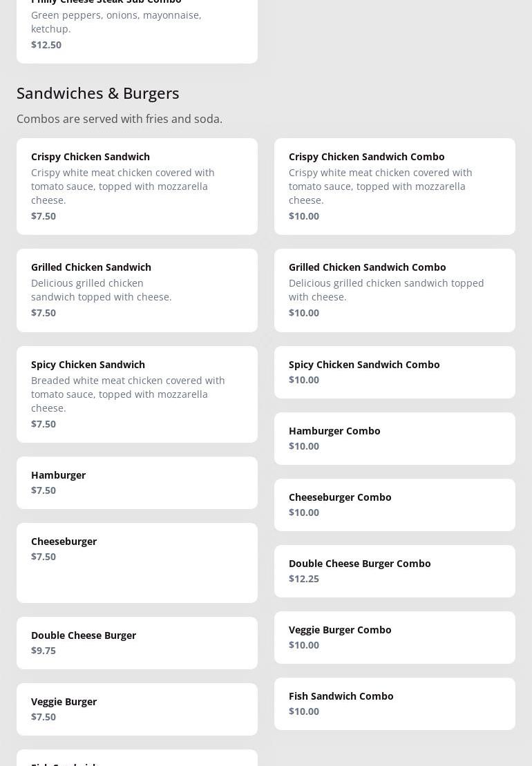
Task: Click the Sandwiches & Burgers section heading
Action: pos(98,93)
